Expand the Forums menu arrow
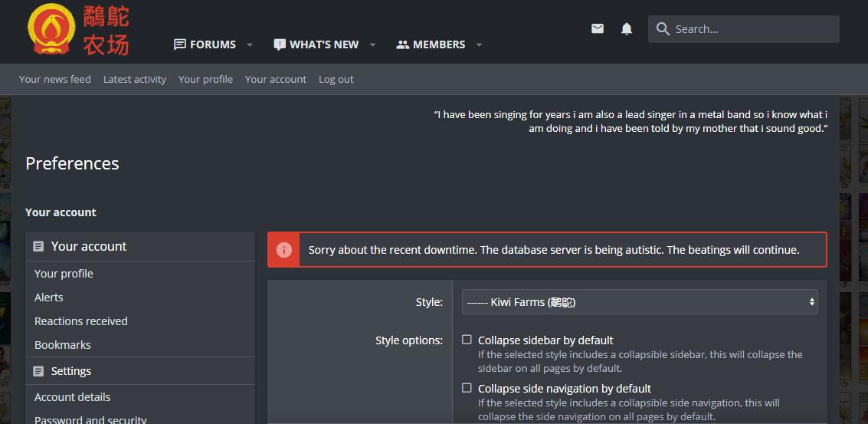This screenshot has width=868, height=424. pos(250,45)
